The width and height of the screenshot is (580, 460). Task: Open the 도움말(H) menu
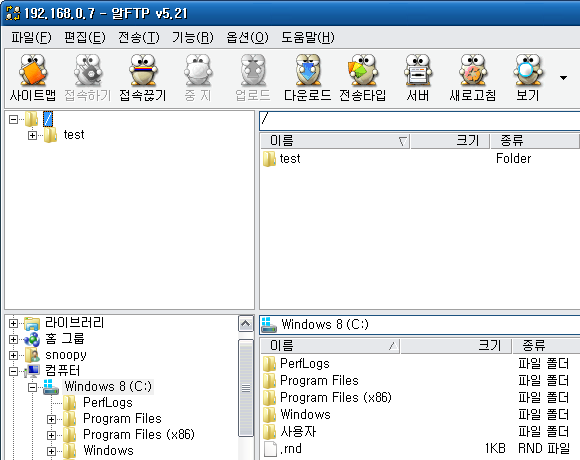pyautogui.click(x=308, y=37)
